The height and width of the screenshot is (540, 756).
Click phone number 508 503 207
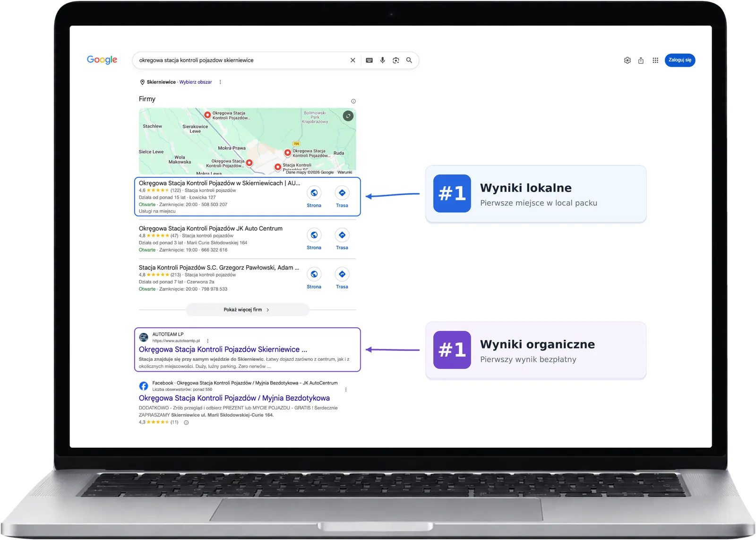click(x=214, y=205)
